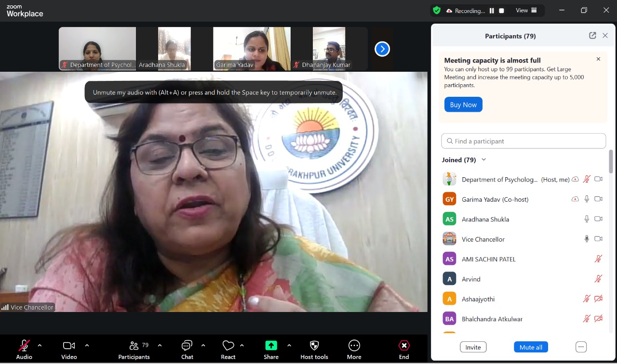Click the End meeting icon
The image size is (617, 364).
tap(404, 346)
